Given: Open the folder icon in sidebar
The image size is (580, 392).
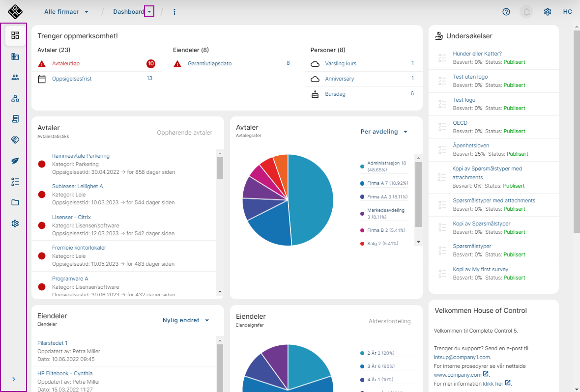Looking at the screenshot, I should (15, 203).
